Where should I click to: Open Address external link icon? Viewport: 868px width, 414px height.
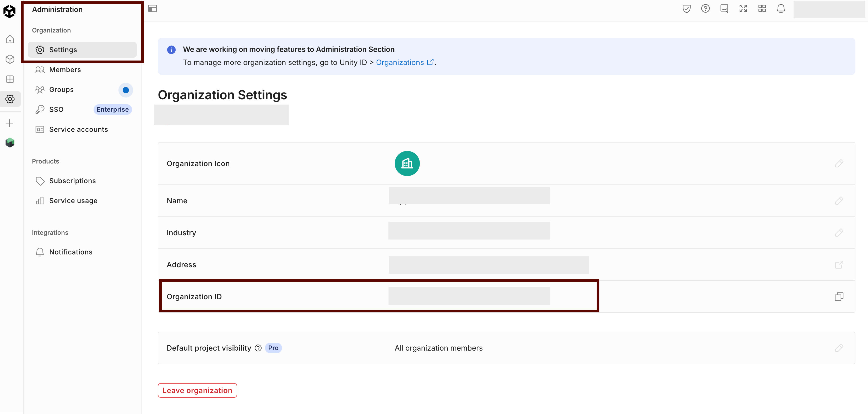click(839, 264)
